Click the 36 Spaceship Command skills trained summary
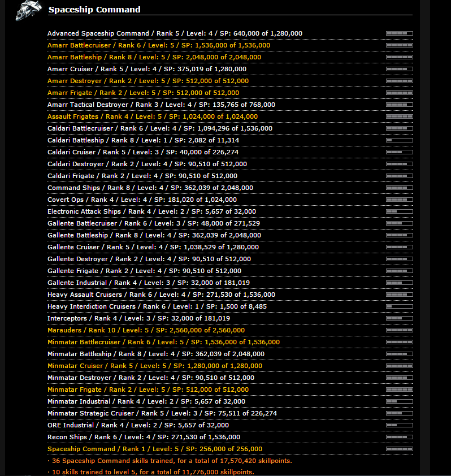Image resolution: width=451 pixels, height=476 pixels. (x=170, y=461)
